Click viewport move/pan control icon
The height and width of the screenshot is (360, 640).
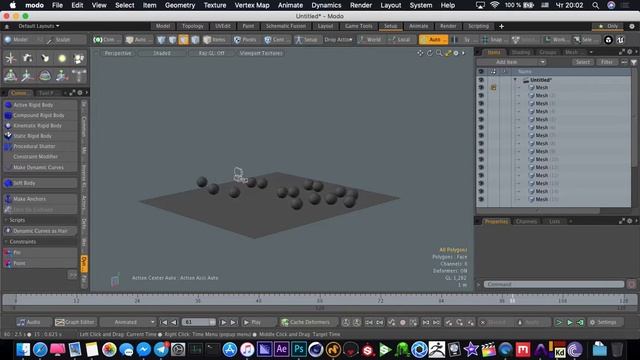tap(420, 53)
